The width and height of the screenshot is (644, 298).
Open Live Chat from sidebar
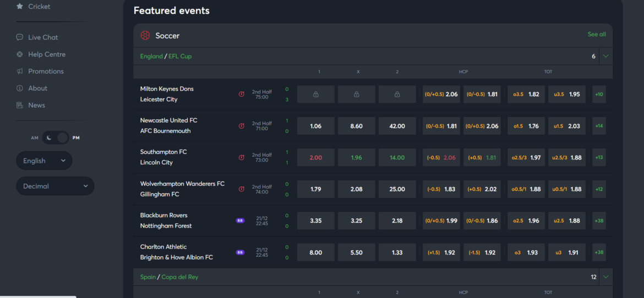43,37
